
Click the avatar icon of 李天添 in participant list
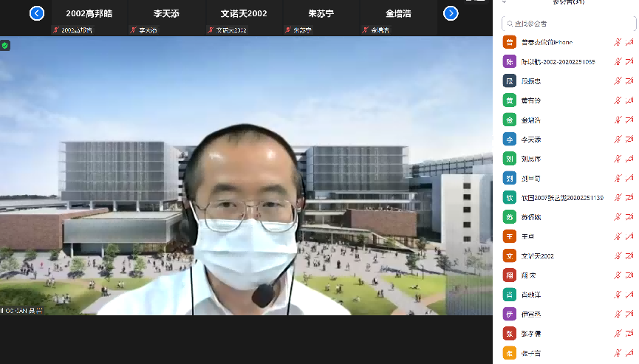[509, 139]
